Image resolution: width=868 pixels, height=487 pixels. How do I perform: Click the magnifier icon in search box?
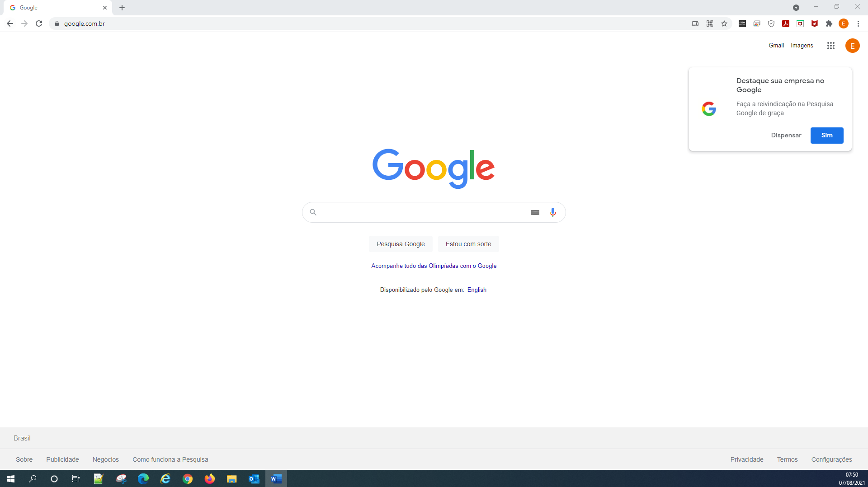[313, 212]
